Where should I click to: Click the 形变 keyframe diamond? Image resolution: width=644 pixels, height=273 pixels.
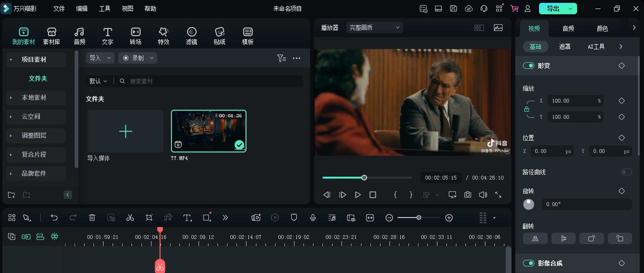coord(621,65)
